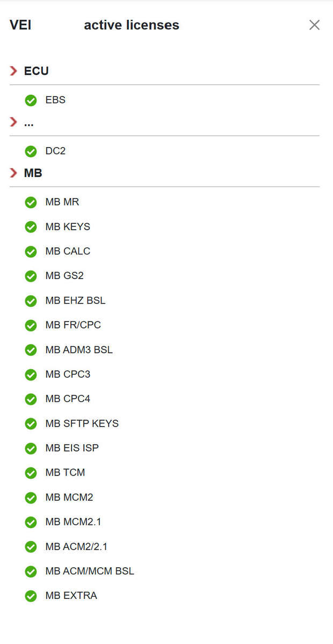Click the MB ACM/MCM BSL license entry

[x=90, y=571]
